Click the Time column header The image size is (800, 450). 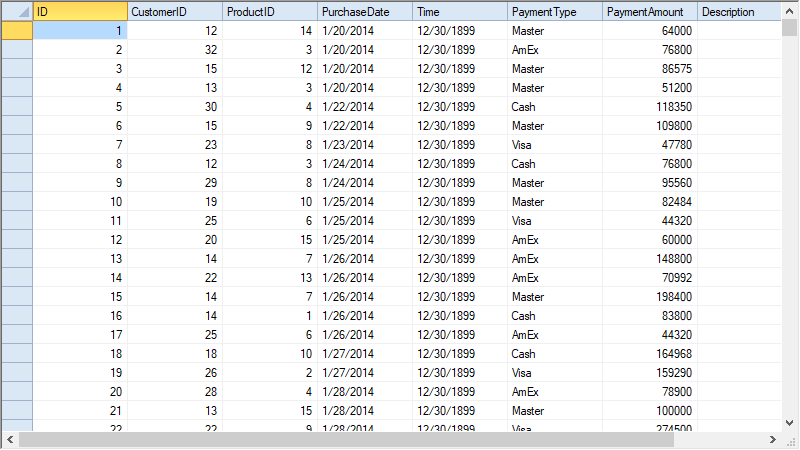tap(459, 11)
